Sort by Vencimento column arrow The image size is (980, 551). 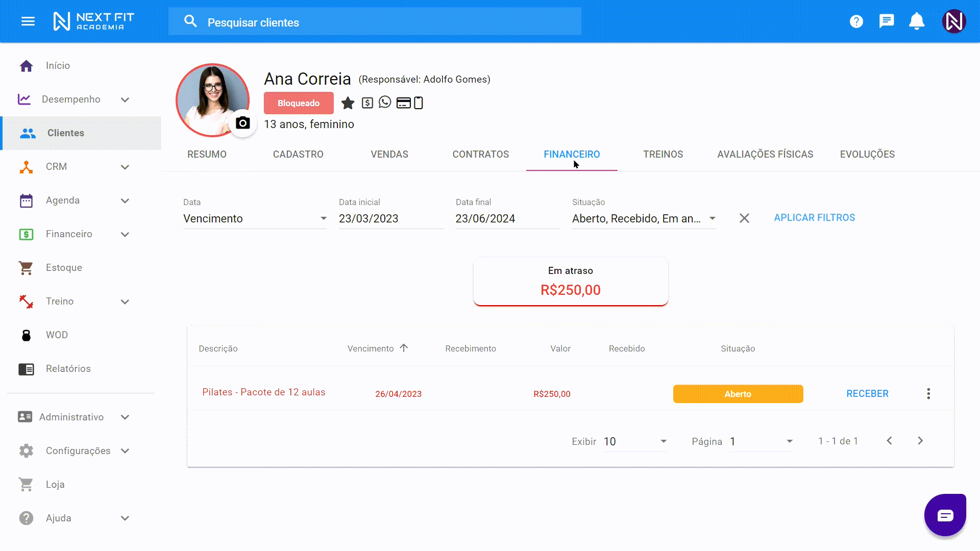(x=404, y=348)
